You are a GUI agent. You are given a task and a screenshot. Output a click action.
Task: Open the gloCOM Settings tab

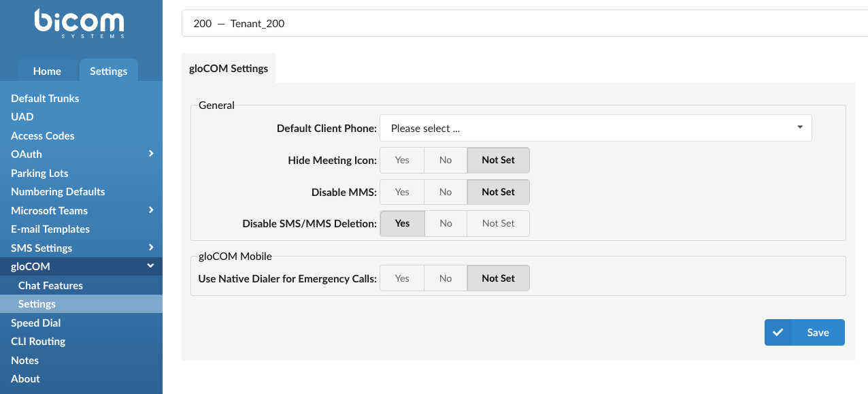[228, 68]
